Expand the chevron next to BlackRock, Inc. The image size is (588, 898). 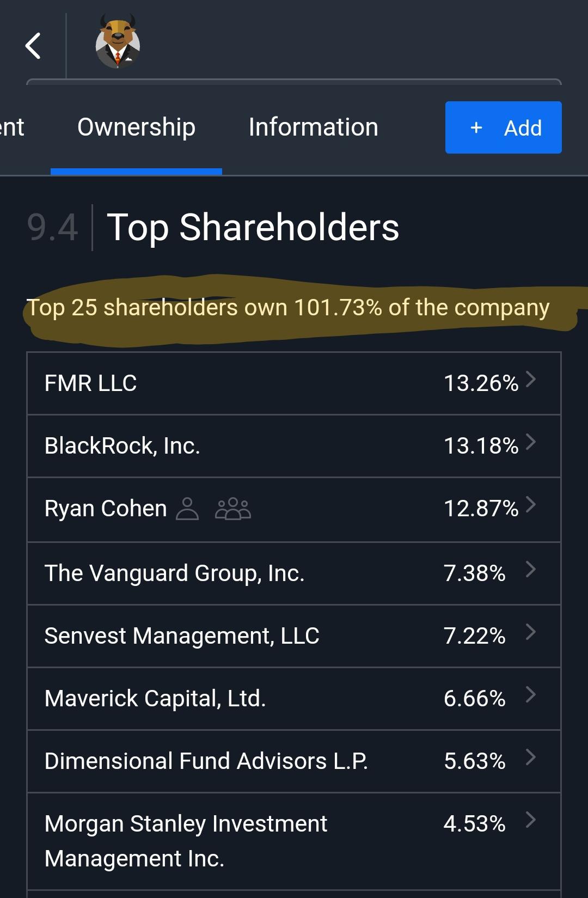[x=530, y=445]
